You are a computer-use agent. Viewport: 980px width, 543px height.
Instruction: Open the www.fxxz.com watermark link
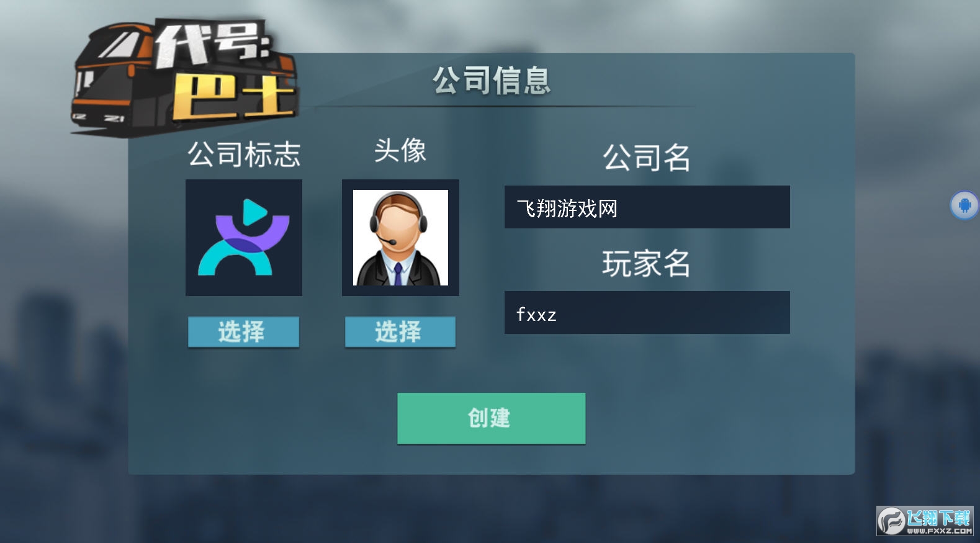[x=940, y=531]
